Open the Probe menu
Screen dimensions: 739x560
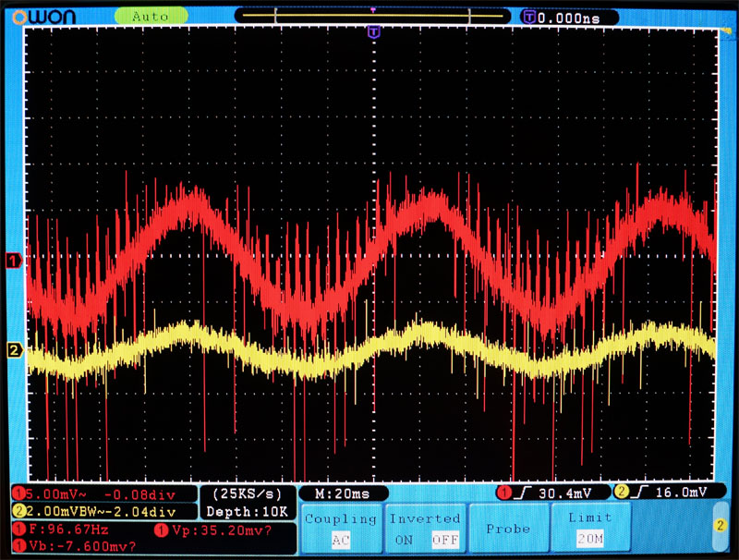click(507, 529)
